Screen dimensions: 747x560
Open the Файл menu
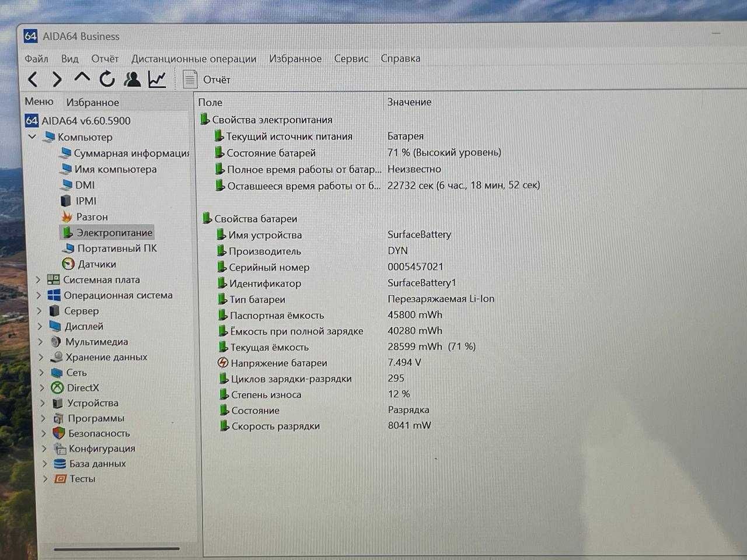pos(36,58)
